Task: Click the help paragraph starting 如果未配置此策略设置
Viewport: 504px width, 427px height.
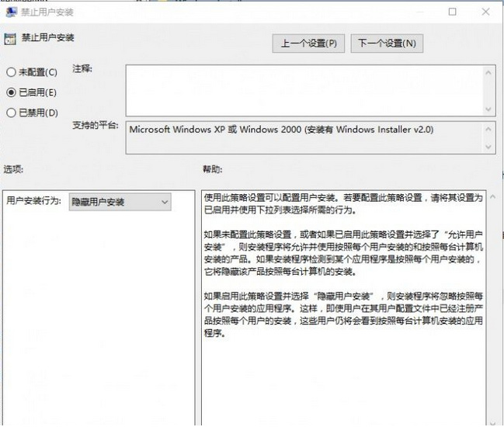Action: point(343,253)
